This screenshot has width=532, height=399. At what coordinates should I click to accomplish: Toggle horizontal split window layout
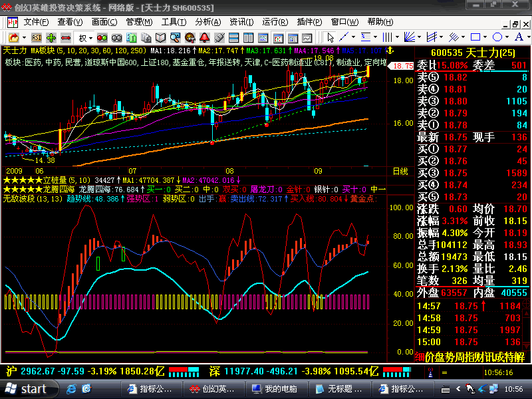tap(234, 37)
